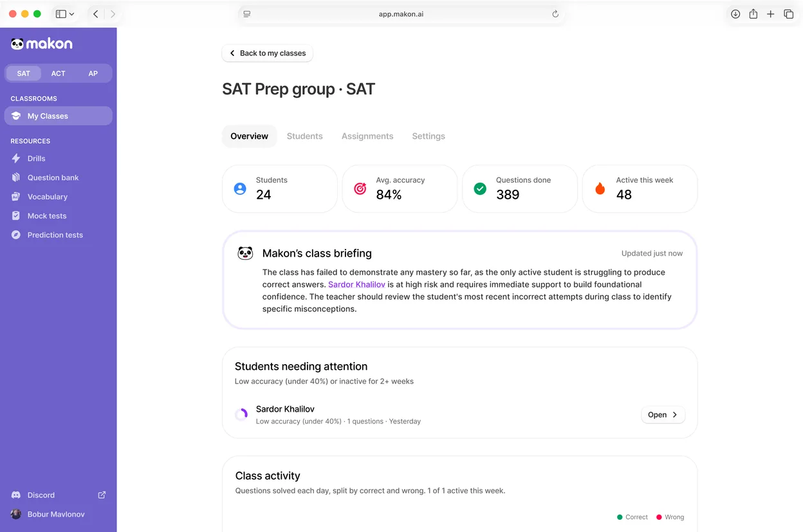803x532 pixels.
Task: Go back in browser history
Action: tap(95, 14)
